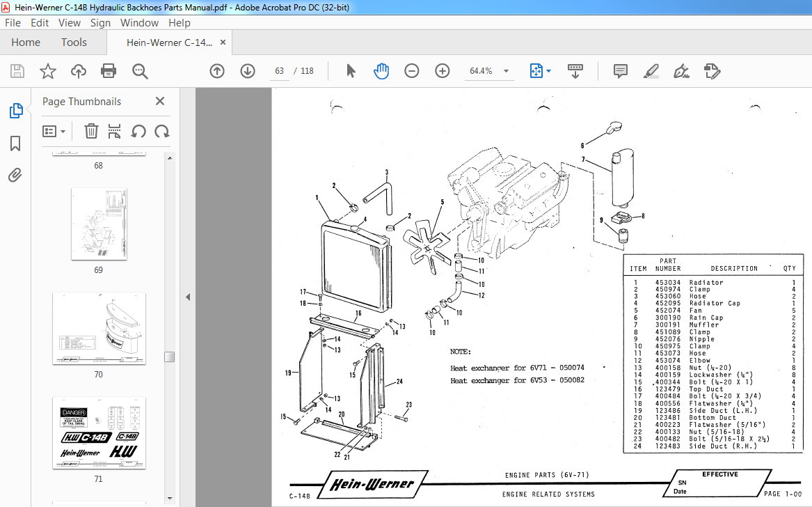
Task: Rotate page counterclockwise in thumbnails panel
Action: click(138, 131)
